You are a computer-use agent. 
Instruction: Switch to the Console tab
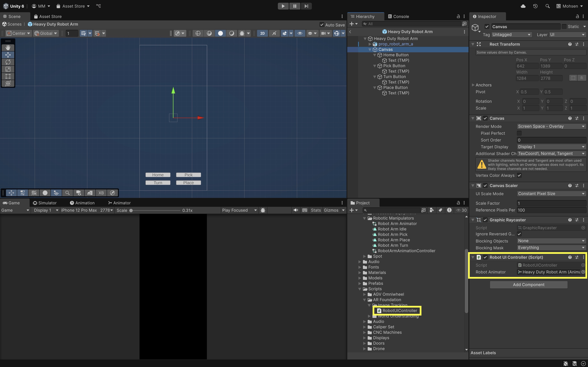[x=398, y=16]
